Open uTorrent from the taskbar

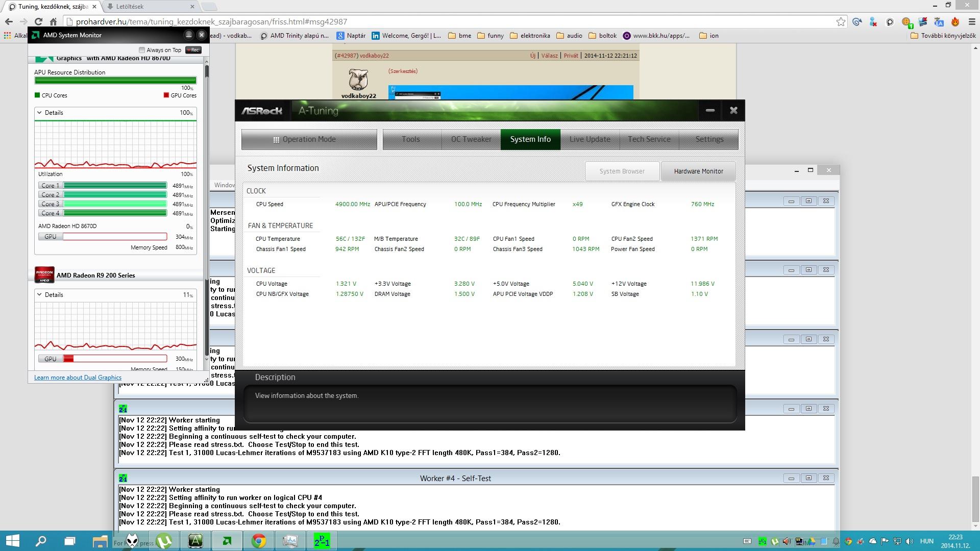[x=164, y=541]
